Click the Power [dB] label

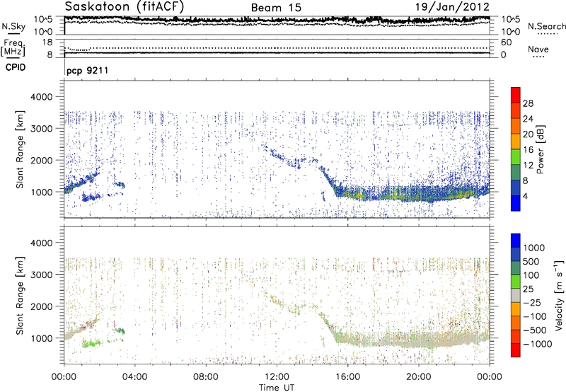[540, 149]
